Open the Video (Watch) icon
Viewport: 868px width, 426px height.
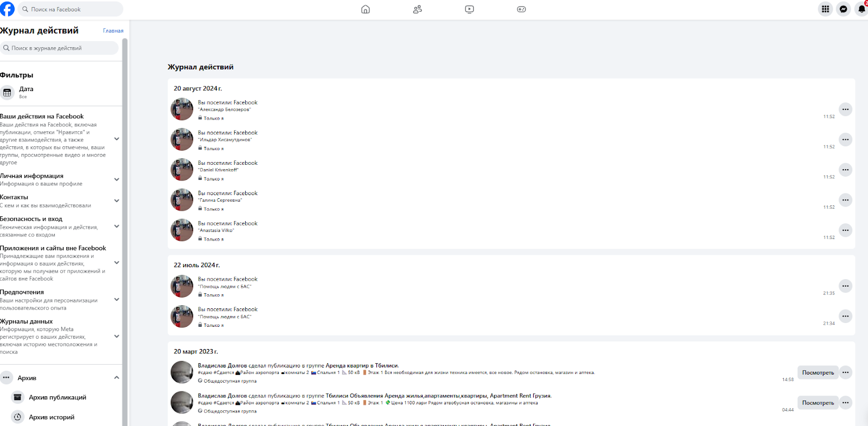point(469,9)
